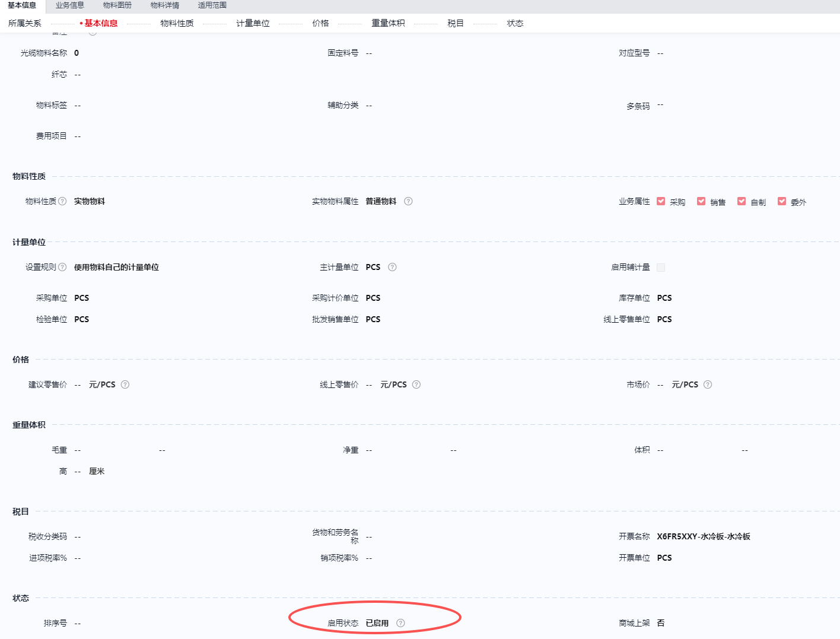Toggle the 采购 business attribute checkbox
Viewport: 840px width, 639px height.
(x=661, y=201)
